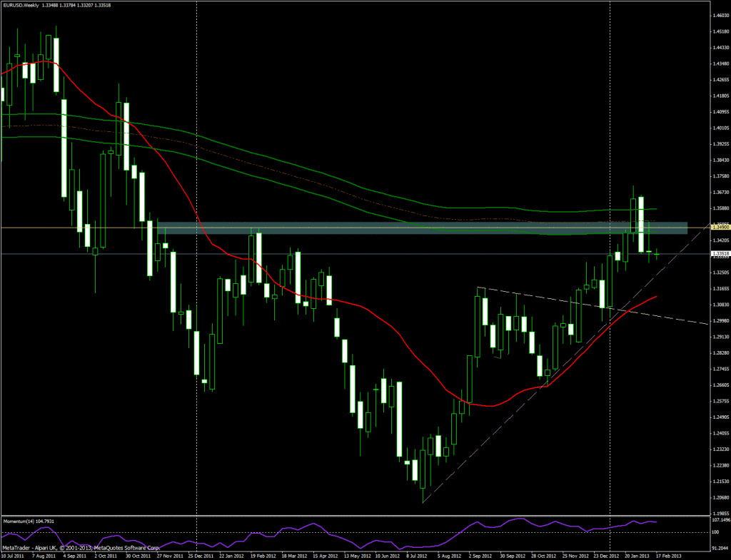Click the Momentum(14) indicator label
Viewport: 731px width, 560px height.
click(29, 521)
